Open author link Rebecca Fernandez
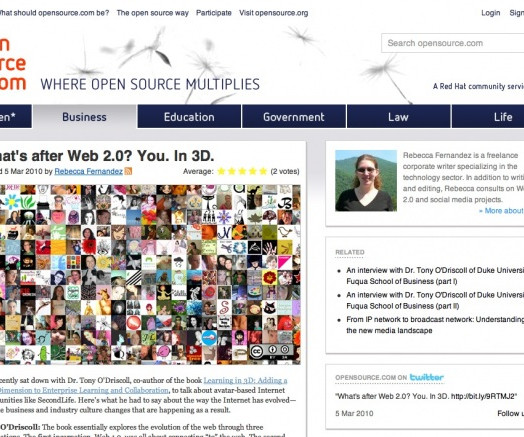Viewport: 524px width, 437px height. [89, 171]
